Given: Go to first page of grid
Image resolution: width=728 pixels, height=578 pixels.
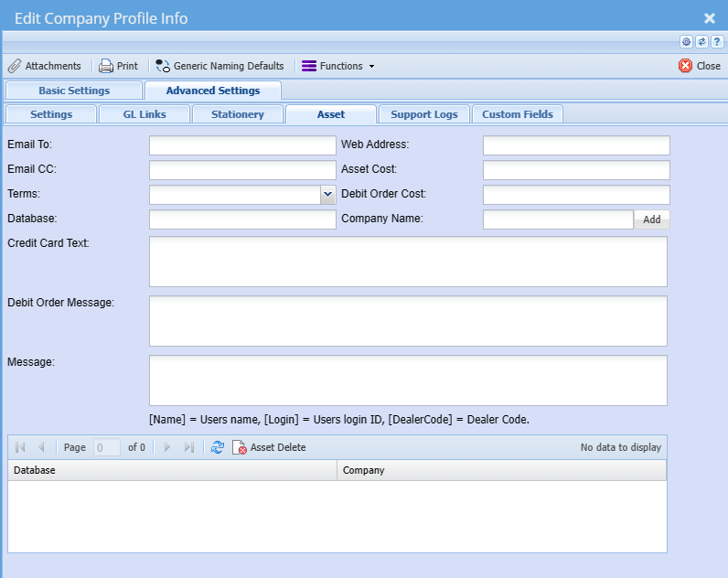Looking at the screenshot, I should 21,447.
